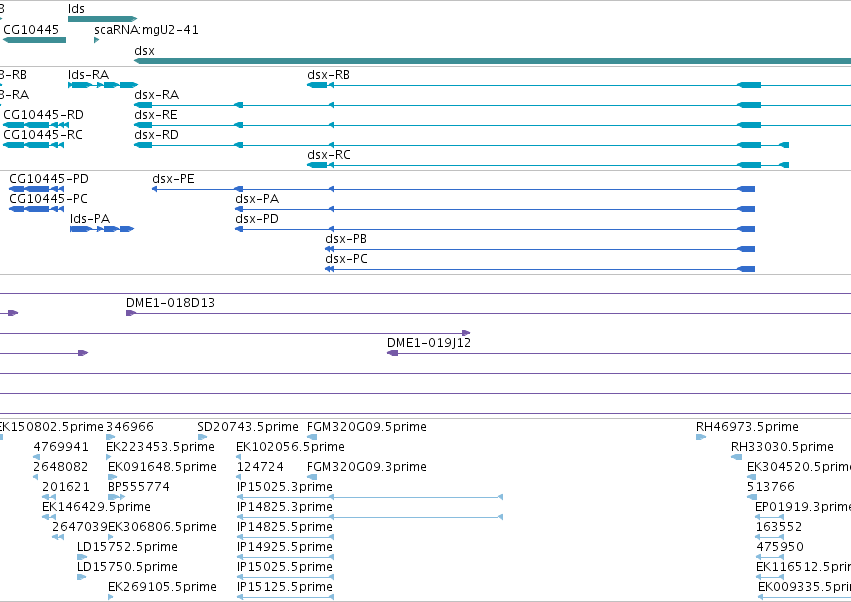Click feature label 124724
851x602 pixels.
[x=260, y=467]
